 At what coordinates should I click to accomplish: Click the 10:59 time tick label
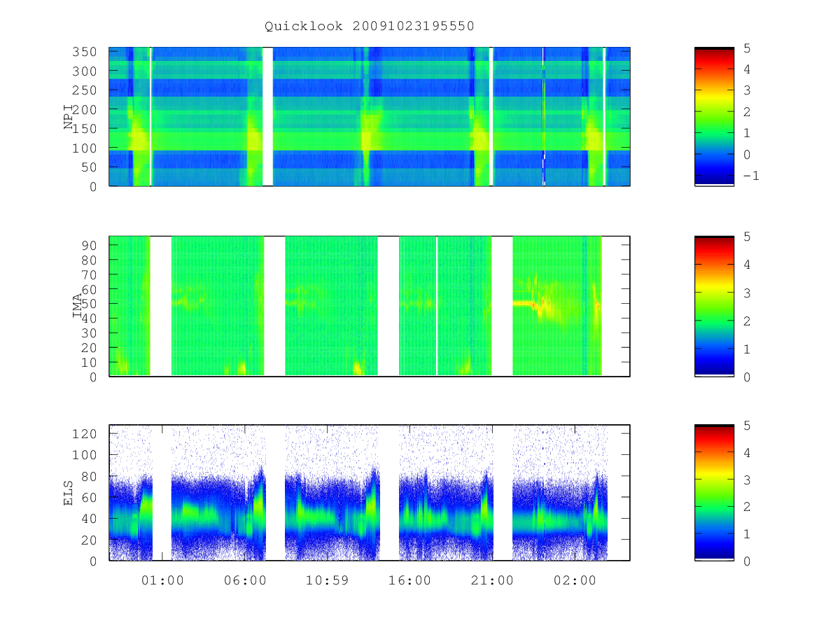(x=327, y=580)
